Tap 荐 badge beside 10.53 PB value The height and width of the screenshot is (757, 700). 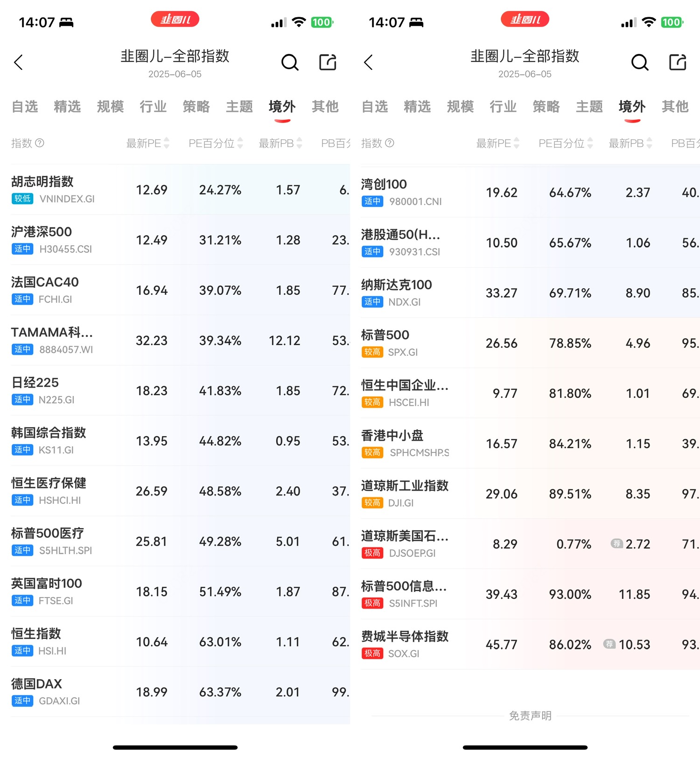(x=609, y=644)
